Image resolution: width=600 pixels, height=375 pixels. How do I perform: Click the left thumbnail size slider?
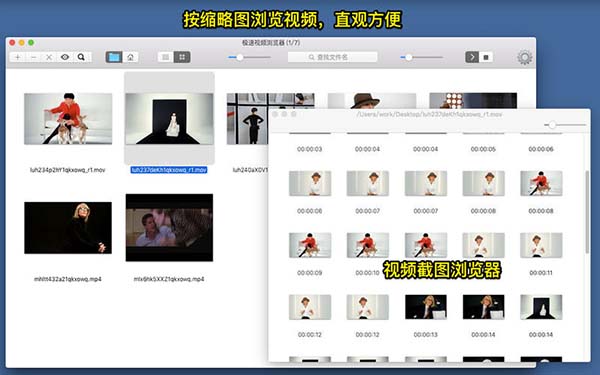(249, 57)
